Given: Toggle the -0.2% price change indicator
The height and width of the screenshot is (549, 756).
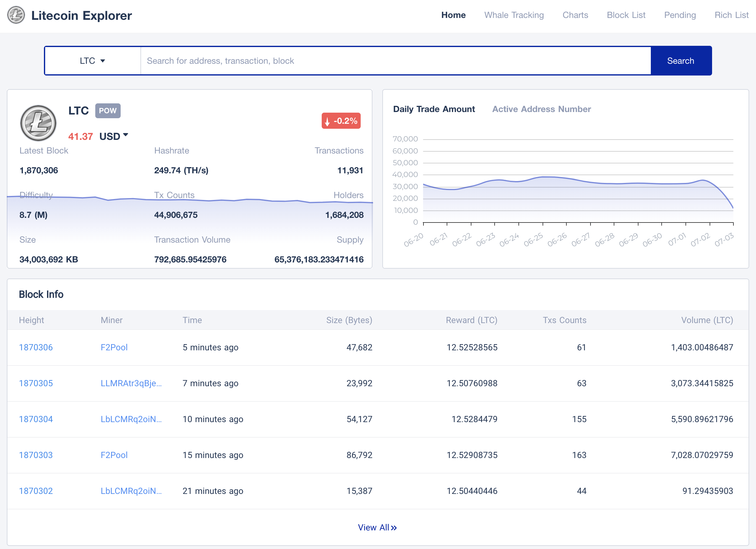Looking at the screenshot, I should (341, 122).
